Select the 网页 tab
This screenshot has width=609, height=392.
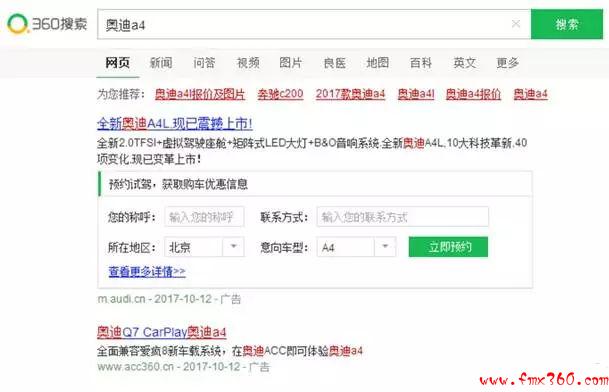pos(118,63)
